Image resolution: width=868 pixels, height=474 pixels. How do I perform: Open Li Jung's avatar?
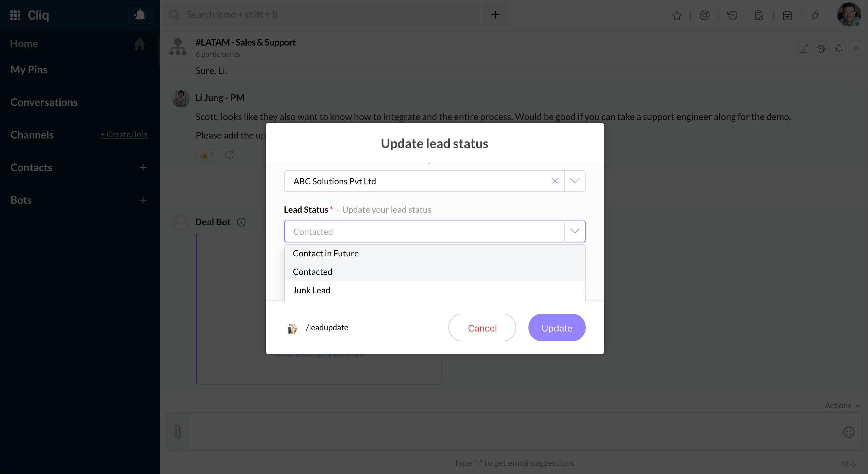click(181, 98)
